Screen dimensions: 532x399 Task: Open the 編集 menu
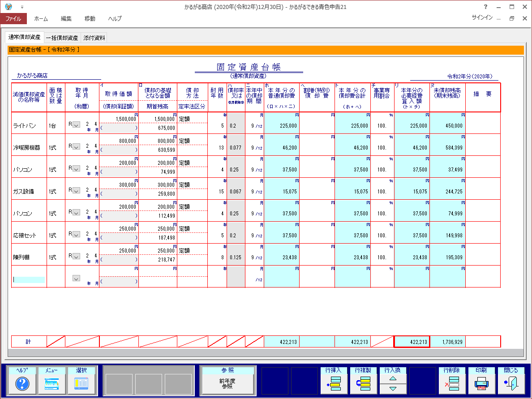(x=66, y=19)
